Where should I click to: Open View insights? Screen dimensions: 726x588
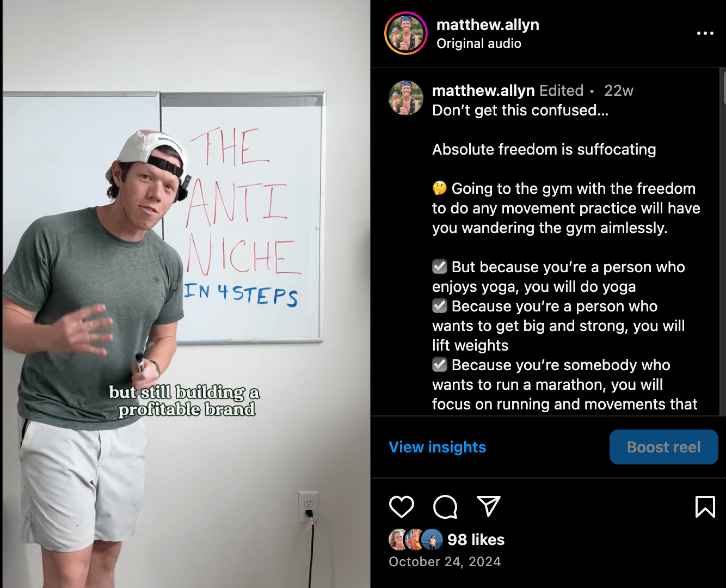coord(438,447)
